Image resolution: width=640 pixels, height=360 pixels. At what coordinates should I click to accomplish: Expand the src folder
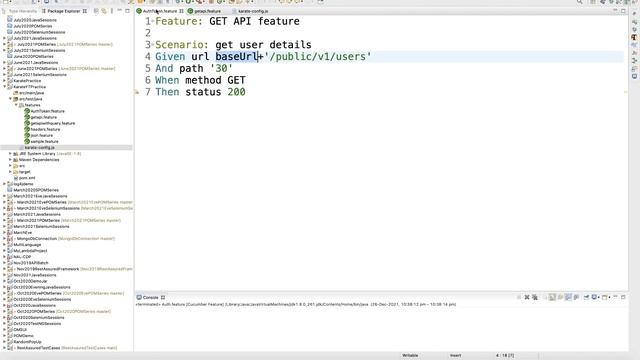11,166
